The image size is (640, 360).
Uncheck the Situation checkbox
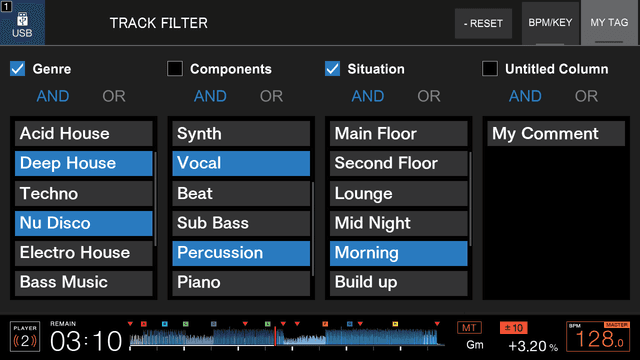click(x=332, y=69)
